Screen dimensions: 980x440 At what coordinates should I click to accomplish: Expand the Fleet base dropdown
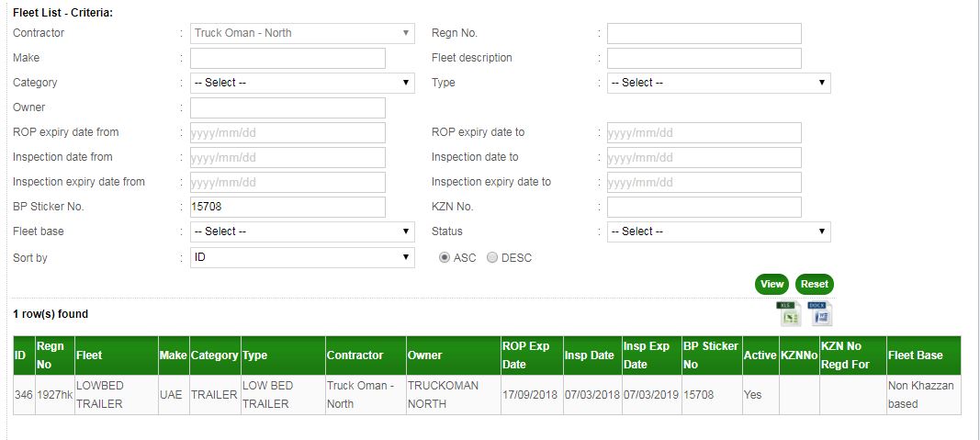pos(302,231)
